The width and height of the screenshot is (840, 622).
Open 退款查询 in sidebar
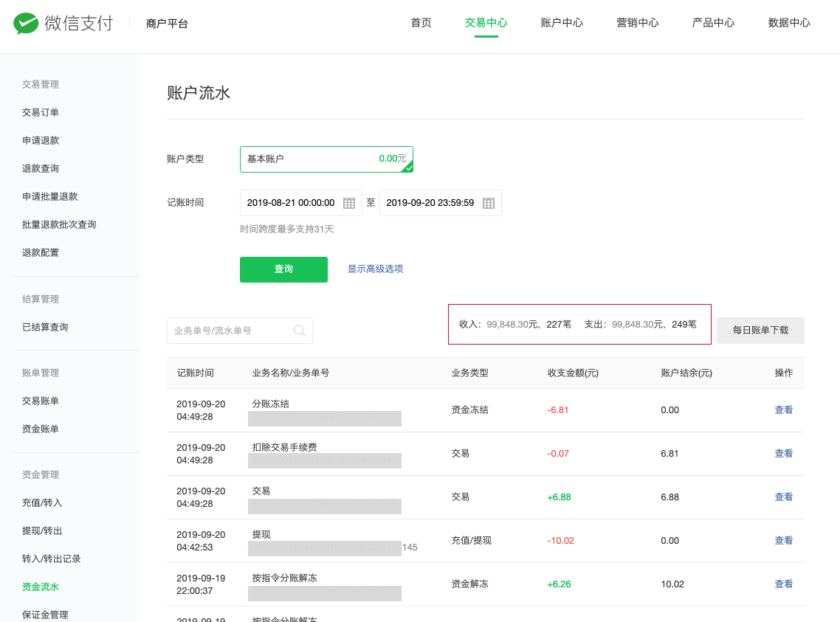[40, 169]
